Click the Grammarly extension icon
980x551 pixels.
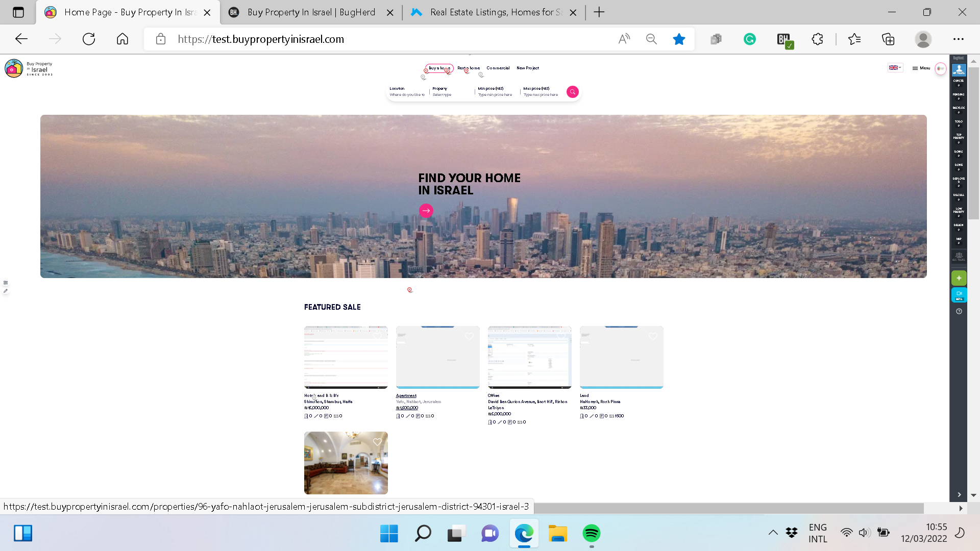(x=749, y=39)
